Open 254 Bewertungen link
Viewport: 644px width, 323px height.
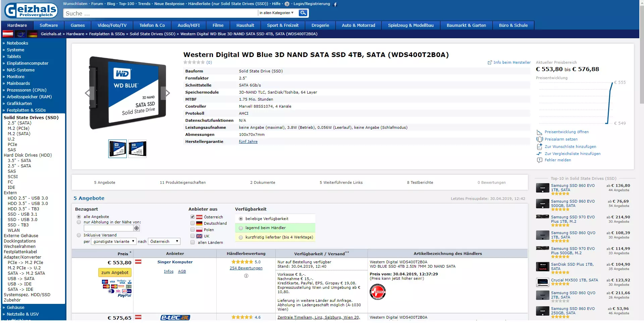246,268
